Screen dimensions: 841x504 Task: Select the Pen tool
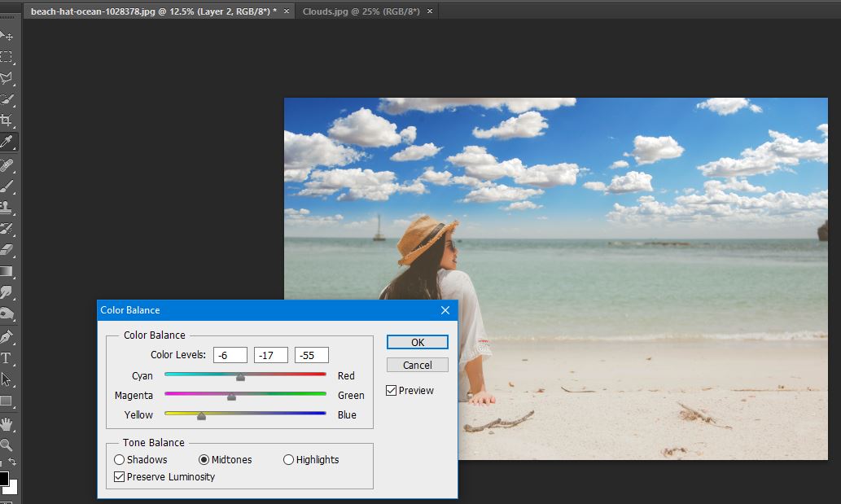pyautogui.click(x=7, y=336)
